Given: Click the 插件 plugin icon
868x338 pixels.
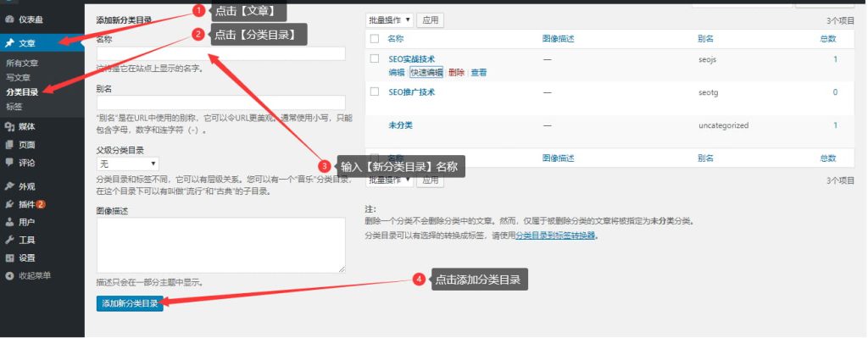Looking at the screenshot, I should 9,204.
